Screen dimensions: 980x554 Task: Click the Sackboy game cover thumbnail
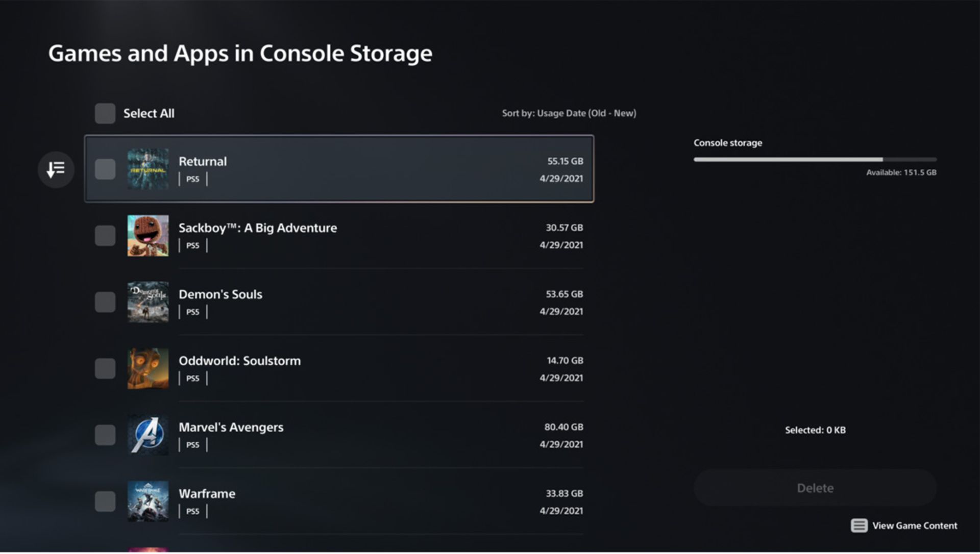click(148, 236)
